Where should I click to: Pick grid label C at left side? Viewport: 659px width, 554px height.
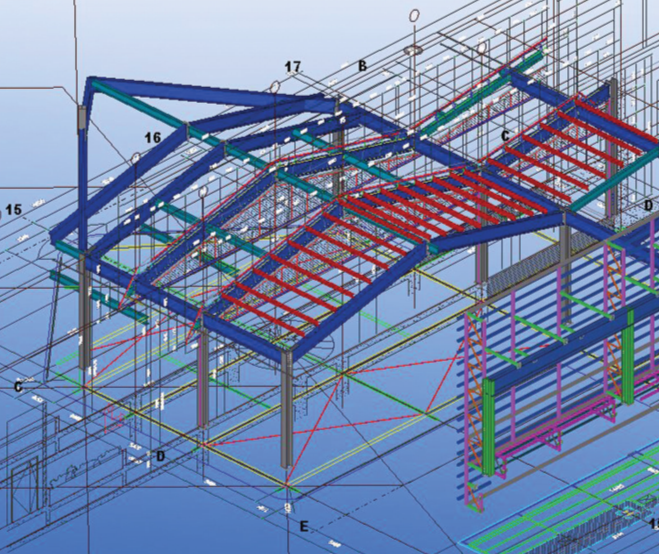(18, 387)
